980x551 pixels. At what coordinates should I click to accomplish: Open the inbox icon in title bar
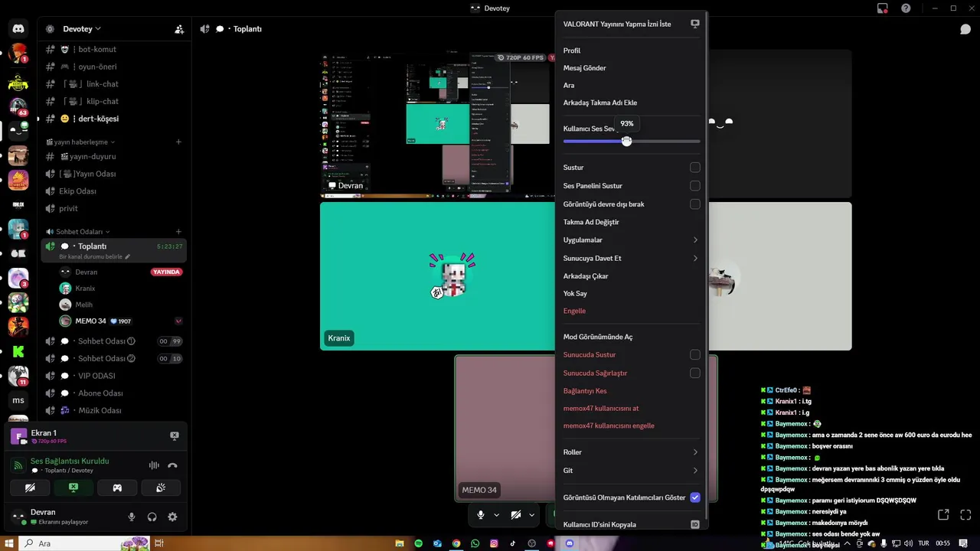coord(883,8)
